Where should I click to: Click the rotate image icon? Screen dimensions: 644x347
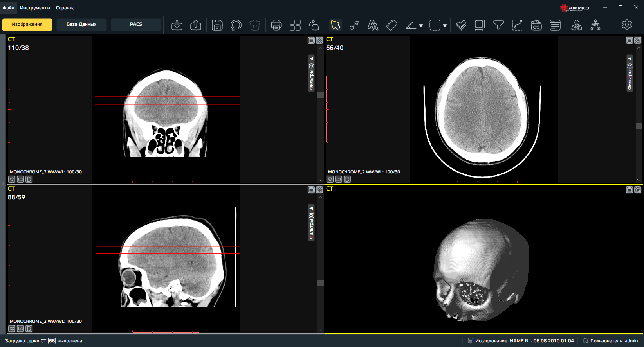[x=314, y=25]
